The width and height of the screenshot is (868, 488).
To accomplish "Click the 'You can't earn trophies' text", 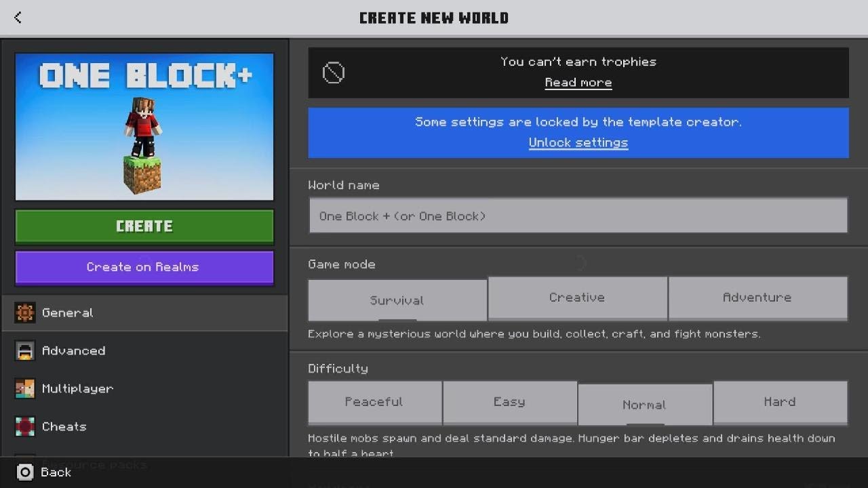I will pos(578,62).
